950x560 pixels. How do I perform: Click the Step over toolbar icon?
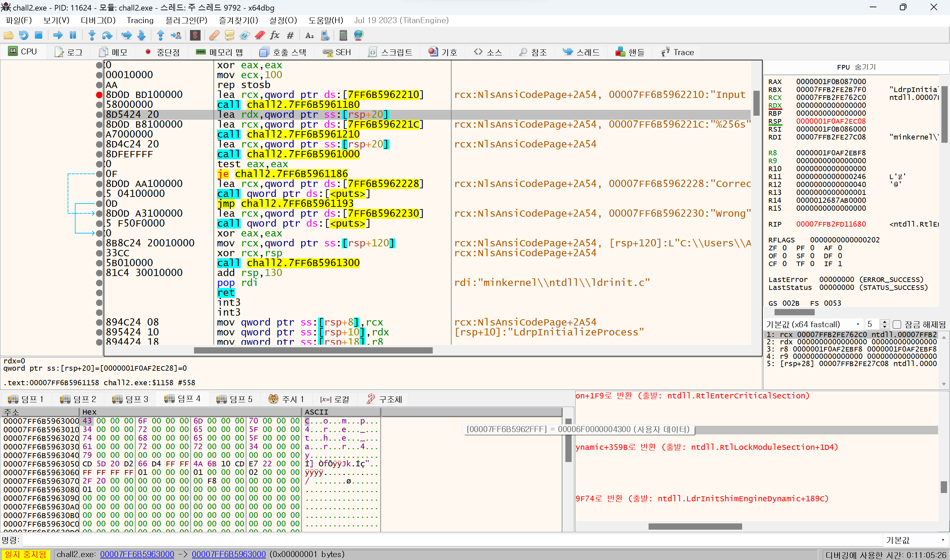click(107, 36)
